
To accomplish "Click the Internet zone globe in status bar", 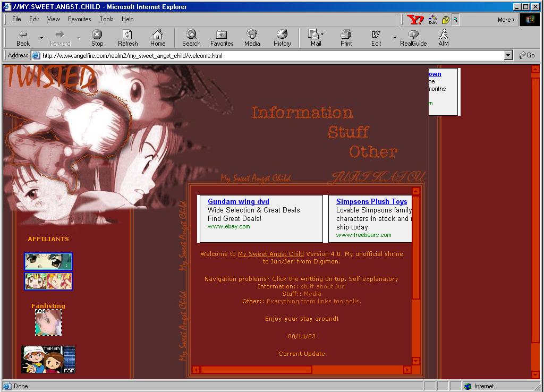I will [x=467, y=386].
